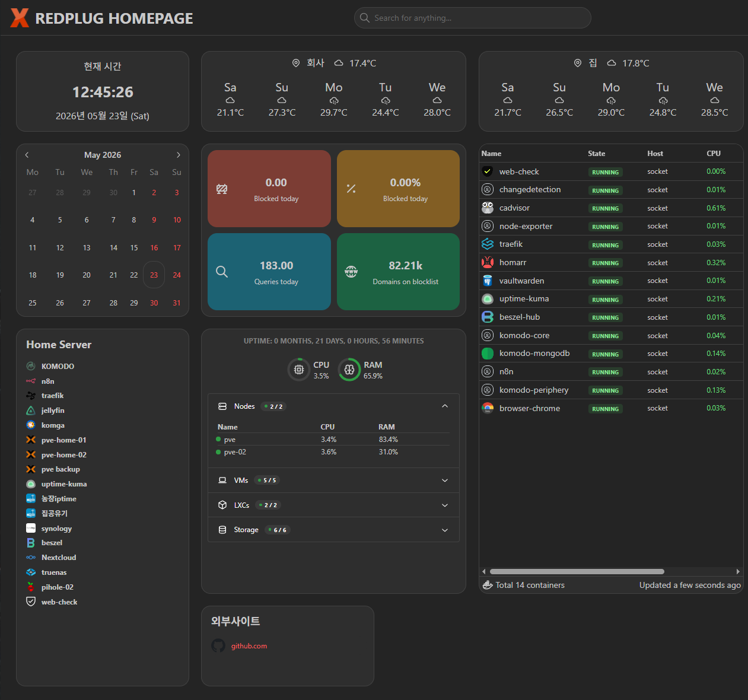Click the Mo 29.7°C forecast for 회사
748x700 pixels.
[333, 100]
